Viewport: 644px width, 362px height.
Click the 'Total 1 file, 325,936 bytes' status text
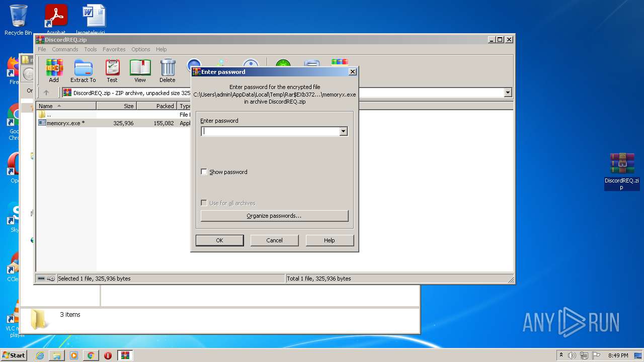coord(319,279)
